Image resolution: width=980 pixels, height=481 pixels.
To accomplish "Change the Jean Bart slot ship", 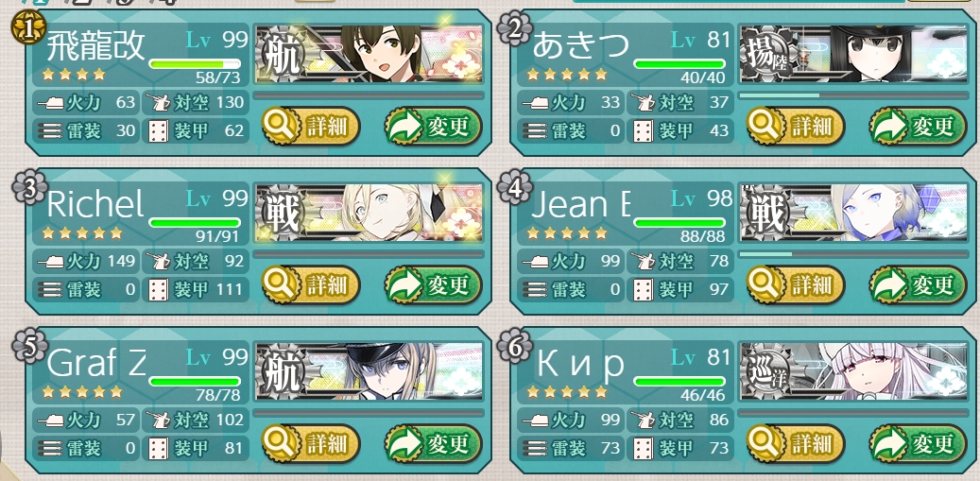I will (919, 284).
